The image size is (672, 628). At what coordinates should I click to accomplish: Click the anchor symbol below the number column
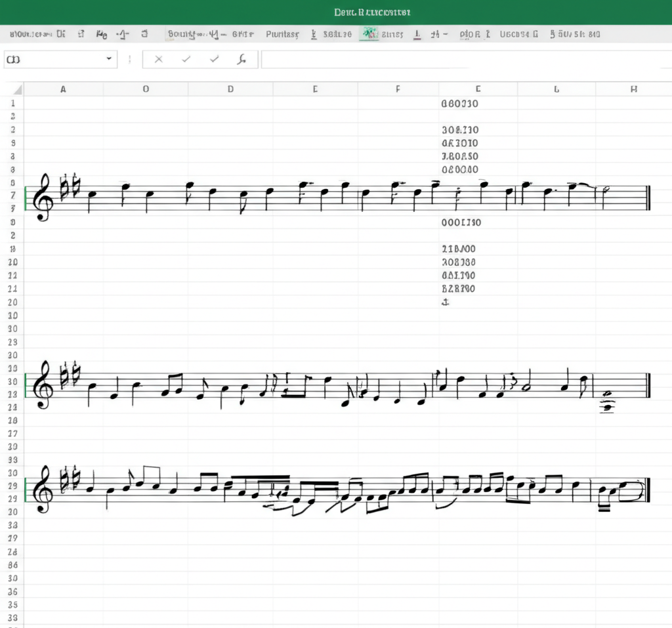(445, 302)
